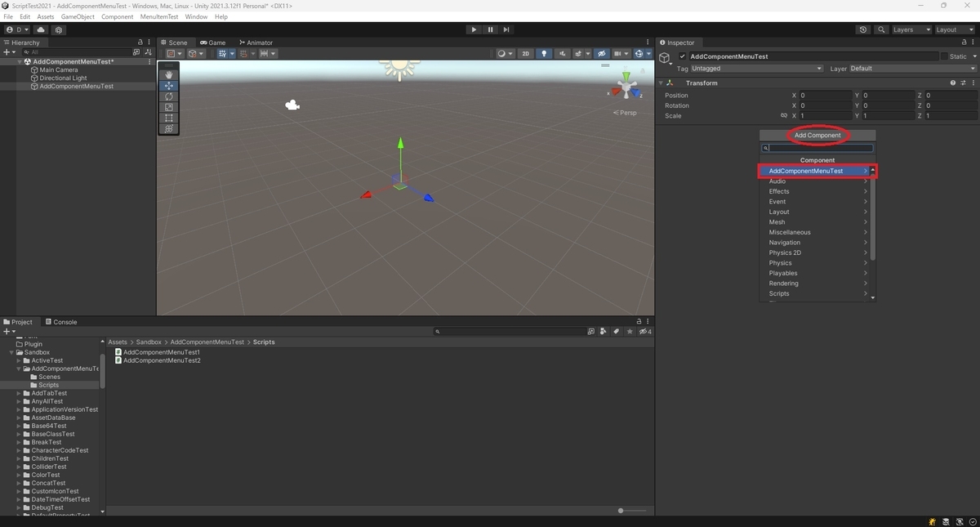Click the Favorites star icon in Project
Screen dimensions: 980x527
pyautogui.click(x=630, y=332)
